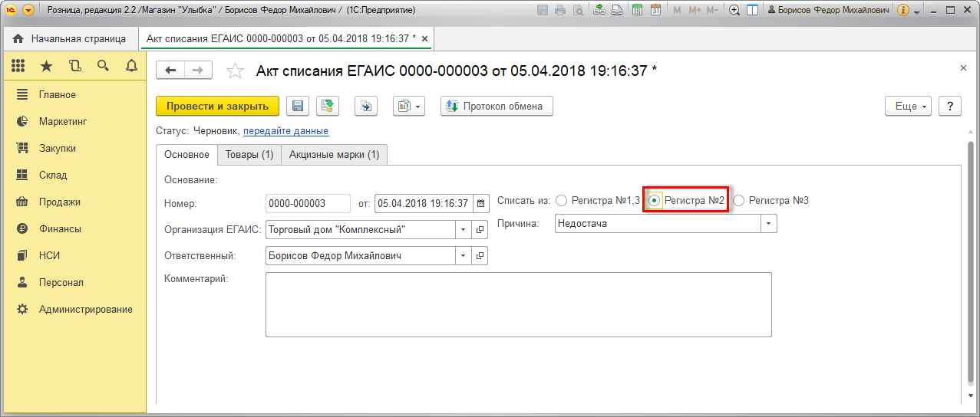Screen dimensions: 980x417
Task: Follow the передайте данные link
Action: (285, 131)
